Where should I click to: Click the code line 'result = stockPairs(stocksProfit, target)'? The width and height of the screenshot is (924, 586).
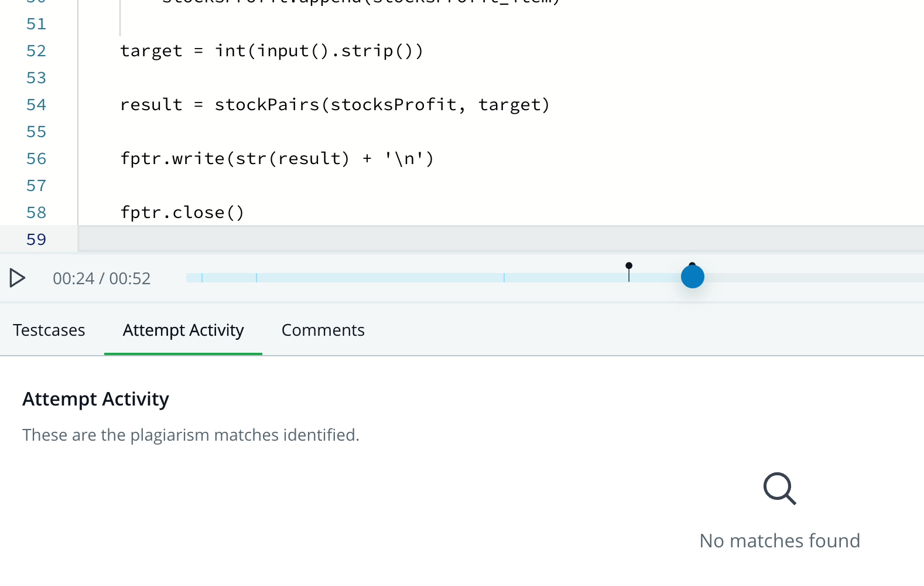[335, 105]
